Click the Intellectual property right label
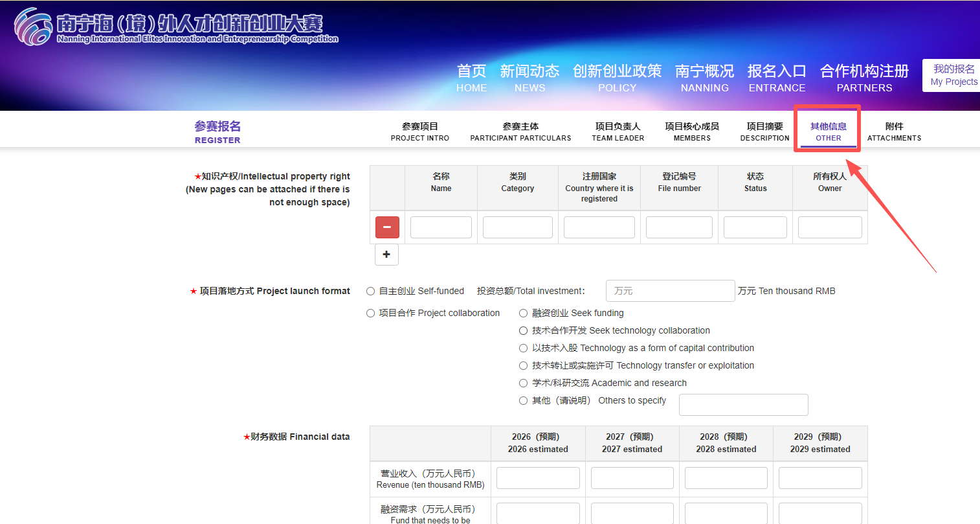 coord(268,189)
